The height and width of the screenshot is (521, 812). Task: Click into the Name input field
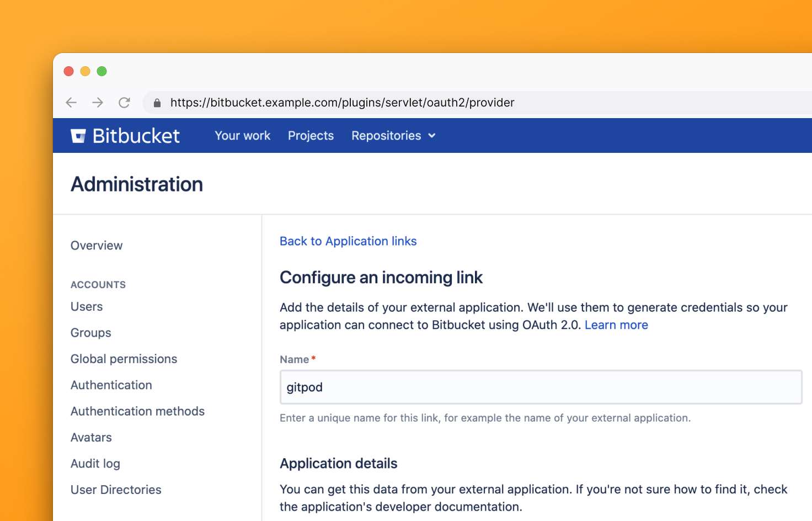point(541,387)
